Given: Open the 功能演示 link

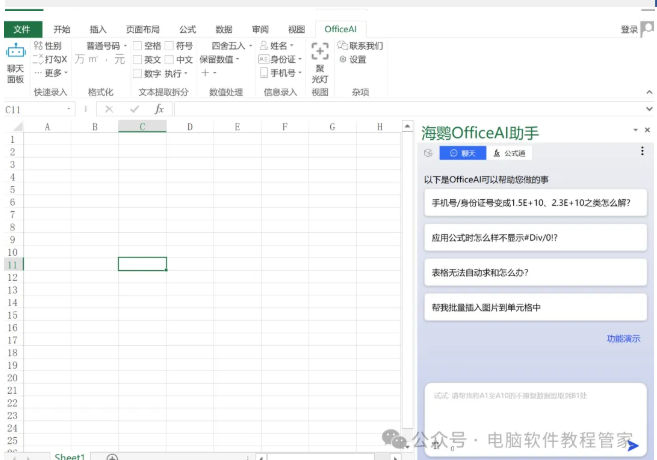Looking at the screenshot, I should [623, 339].
